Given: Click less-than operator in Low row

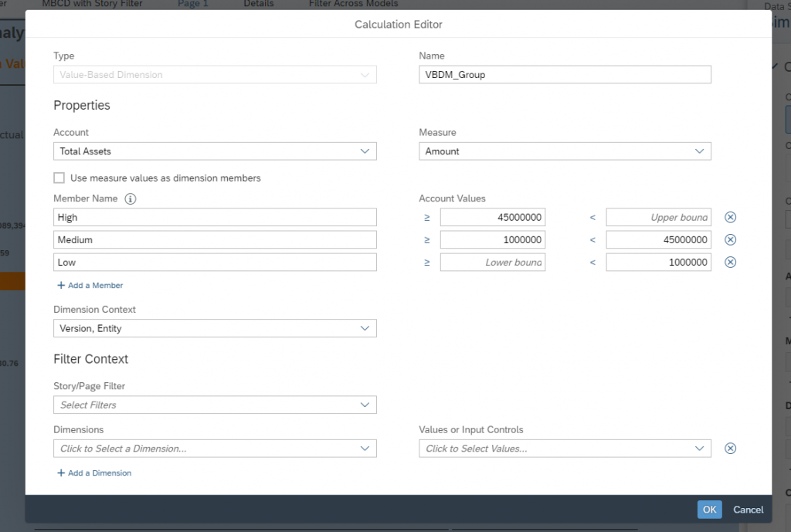Looking at the screenshot, I should pos(592,263).
